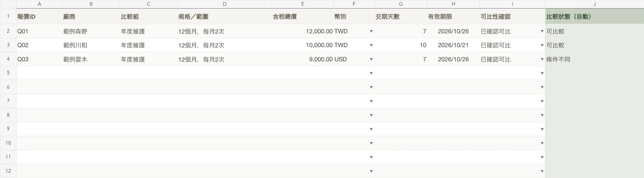Select vendor cell 範例雲木
Screen dimensions: 644x178
(x=91, y=59)
